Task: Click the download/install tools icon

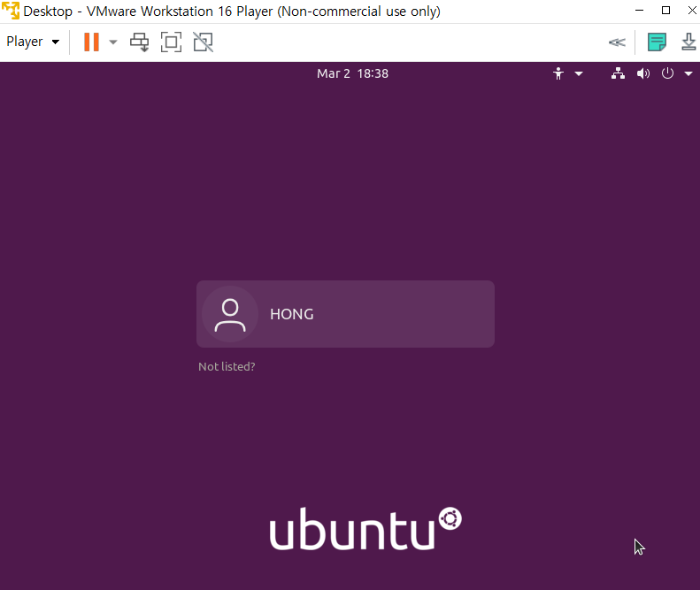Action: point(688,42)
